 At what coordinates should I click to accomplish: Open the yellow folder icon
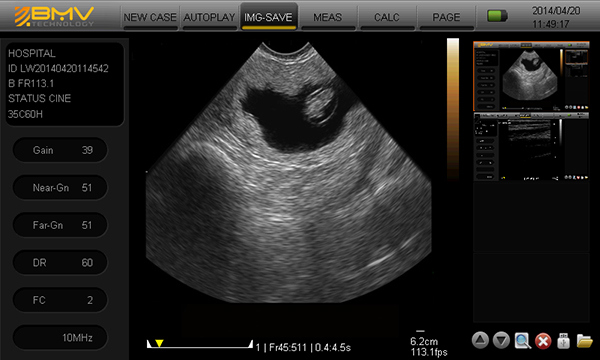584,340
